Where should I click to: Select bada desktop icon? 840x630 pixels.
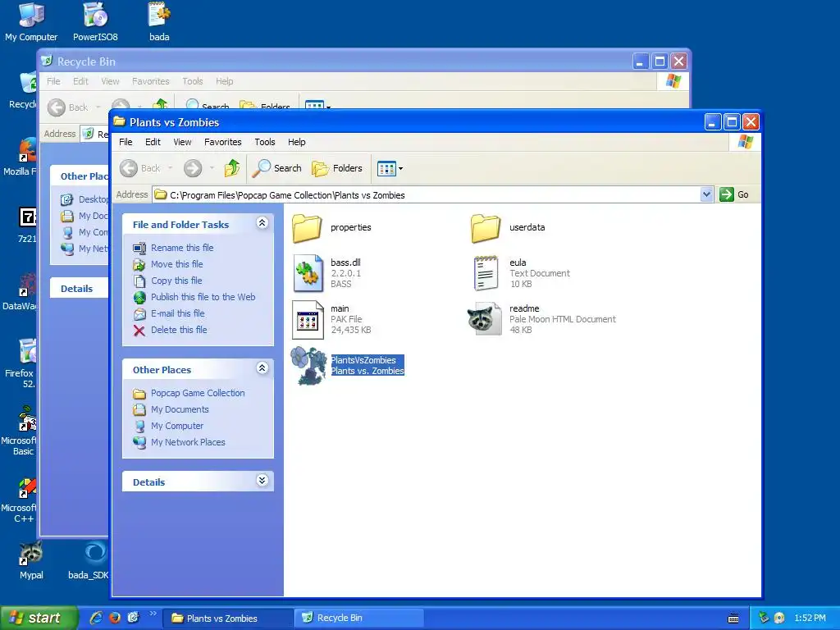coord(159,22)
